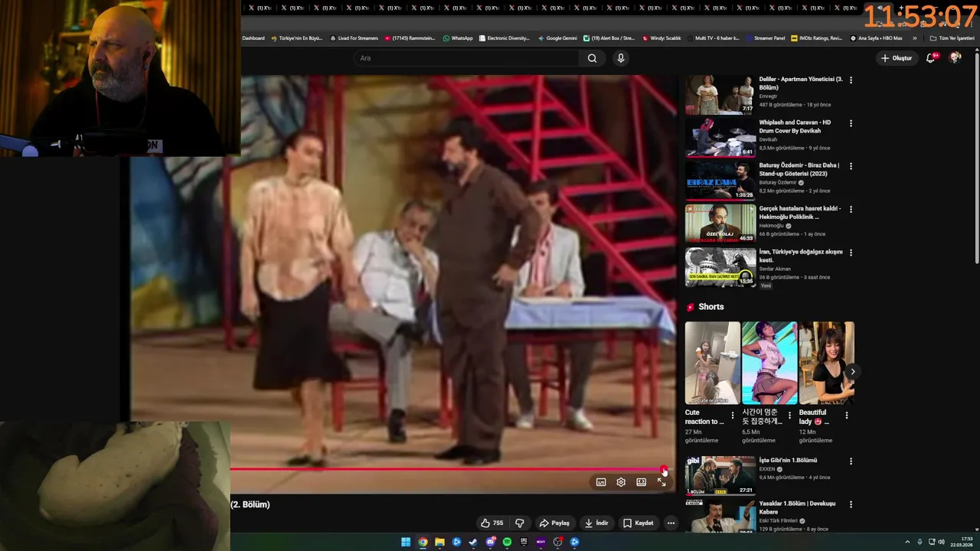Open Hekimoğlu Poliklinik video title
Viewport: 980px width, 551px height.
coord(799,213)
